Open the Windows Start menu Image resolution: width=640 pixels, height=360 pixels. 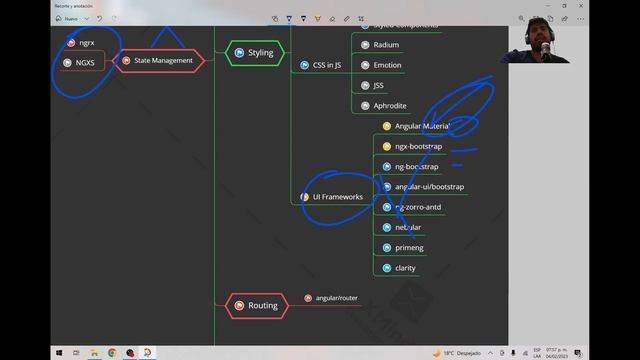coord(59,353)
